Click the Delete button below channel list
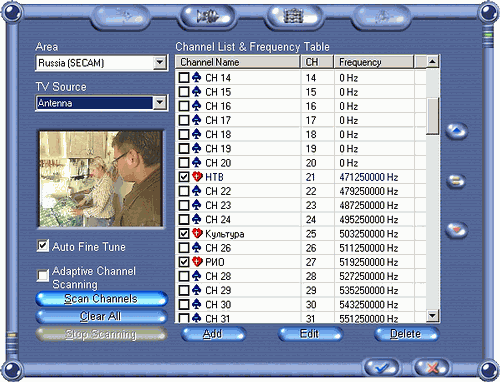500x382 pixels. (x=406, y=334)
